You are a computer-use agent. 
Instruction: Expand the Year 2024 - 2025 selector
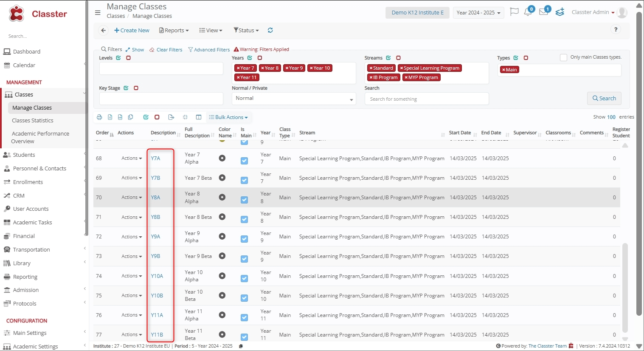click(478, 13)
